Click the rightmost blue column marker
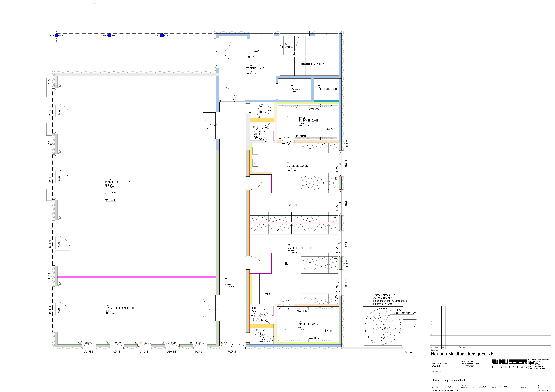 [162, 36]
